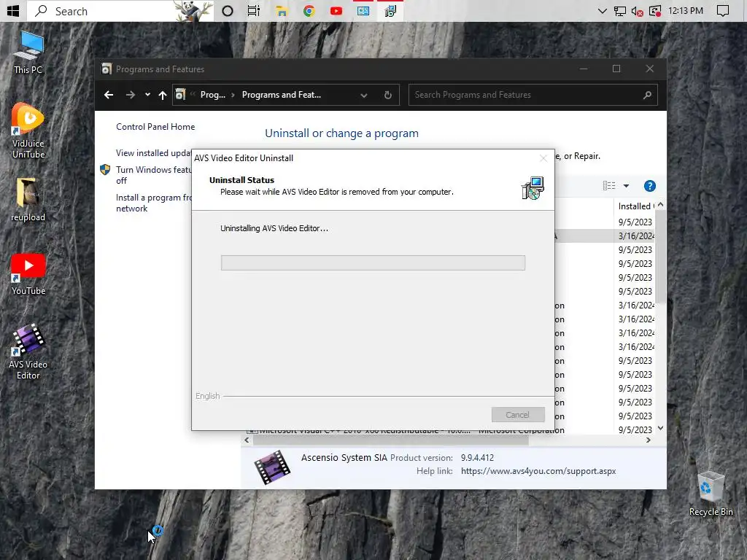Select the row dated 3/16/2024 highlighted
This screenshot has height=560, width=747.
pos(605,236)
